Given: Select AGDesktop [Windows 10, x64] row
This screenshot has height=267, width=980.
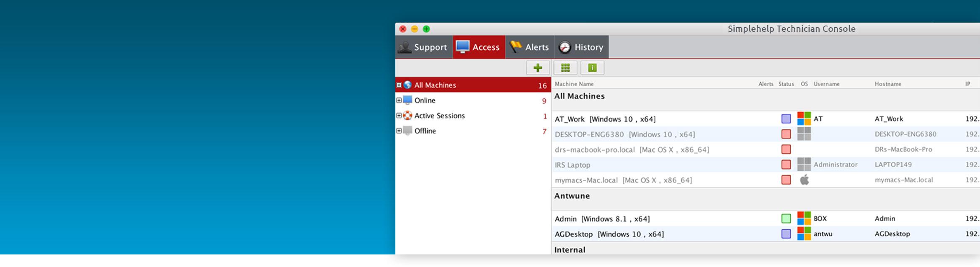Looking at the screenshot, I should click(766, 234).
